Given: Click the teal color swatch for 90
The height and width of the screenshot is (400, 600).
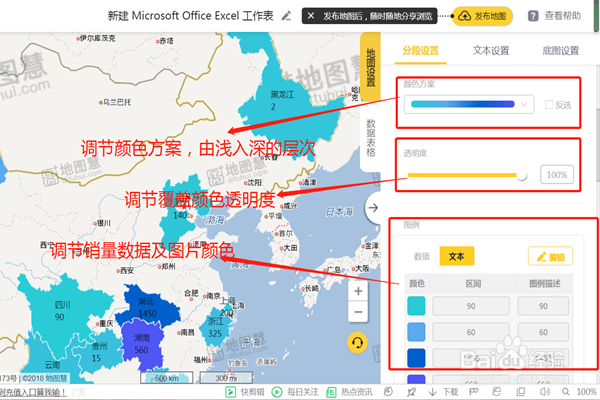Looking at the screenshot, I should point(416,306).
